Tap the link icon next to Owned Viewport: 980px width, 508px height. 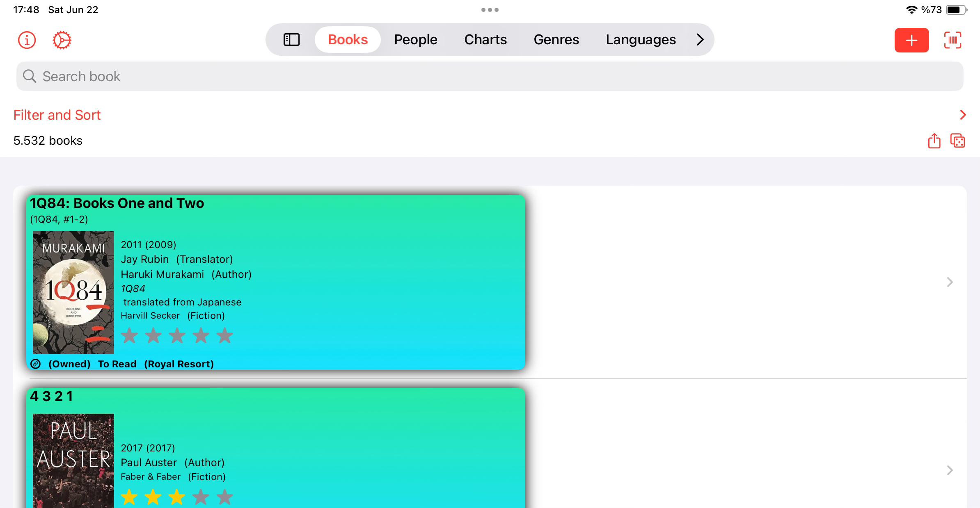[36, 364]
